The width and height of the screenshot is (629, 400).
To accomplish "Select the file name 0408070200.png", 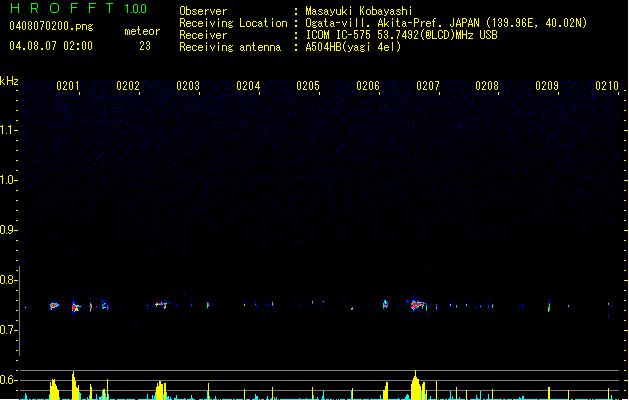I will (51, 26).
